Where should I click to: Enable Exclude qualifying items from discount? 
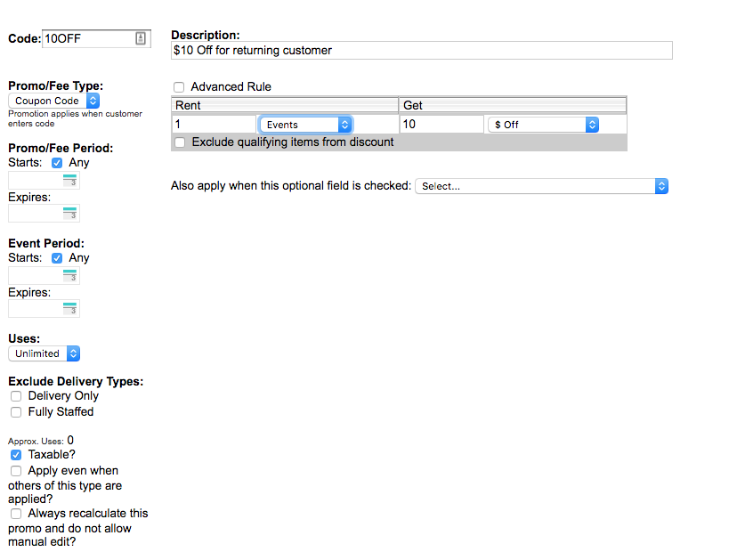point(181,142)
